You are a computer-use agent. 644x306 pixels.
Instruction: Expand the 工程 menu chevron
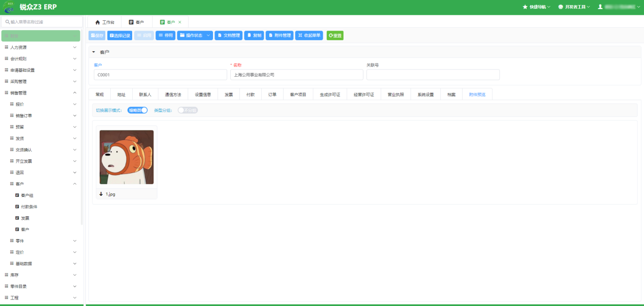[x=75, y=298]
